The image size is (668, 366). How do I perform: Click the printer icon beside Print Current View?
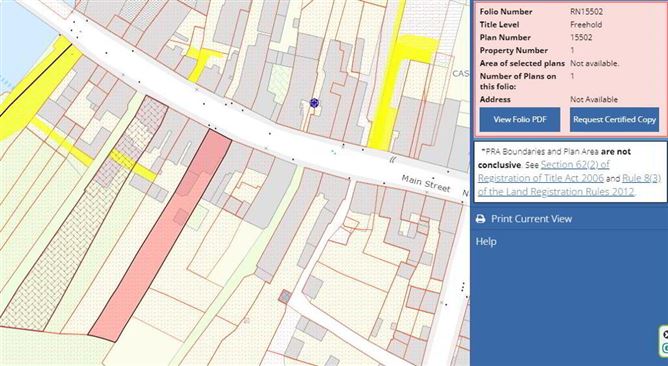481,219
